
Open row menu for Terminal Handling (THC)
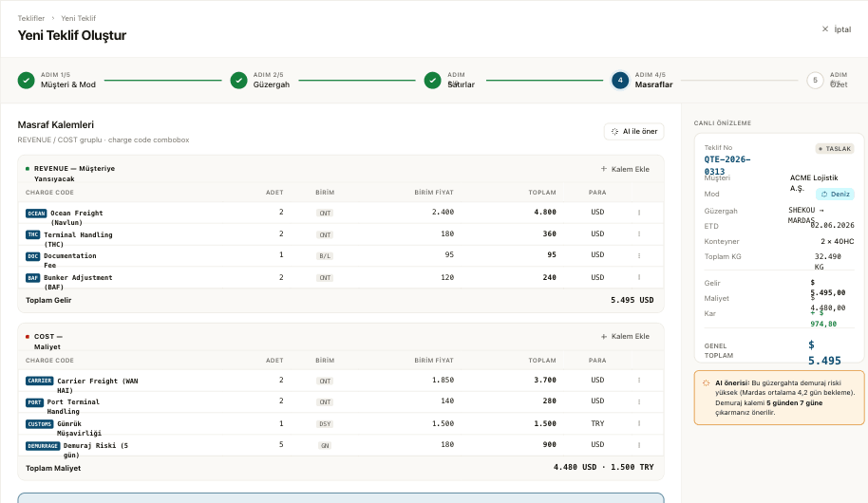coord(639,234)
